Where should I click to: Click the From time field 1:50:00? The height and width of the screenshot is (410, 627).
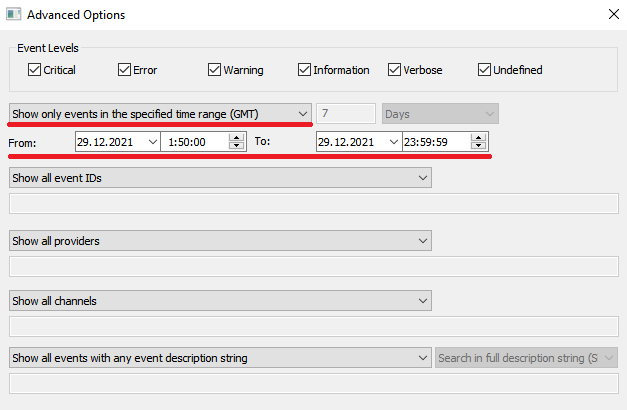pos(195,142)
